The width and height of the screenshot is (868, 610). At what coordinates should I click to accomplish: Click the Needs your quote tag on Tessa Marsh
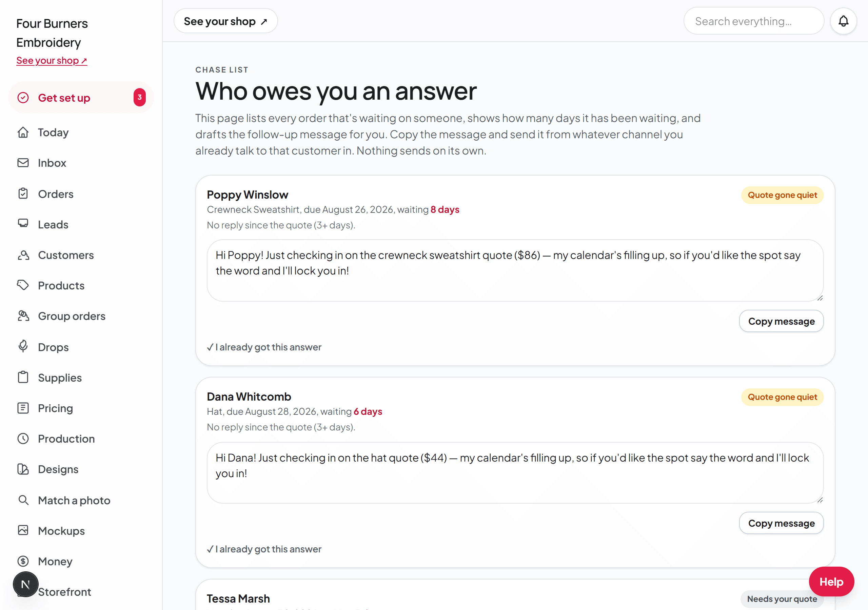(x=782, y=599)
